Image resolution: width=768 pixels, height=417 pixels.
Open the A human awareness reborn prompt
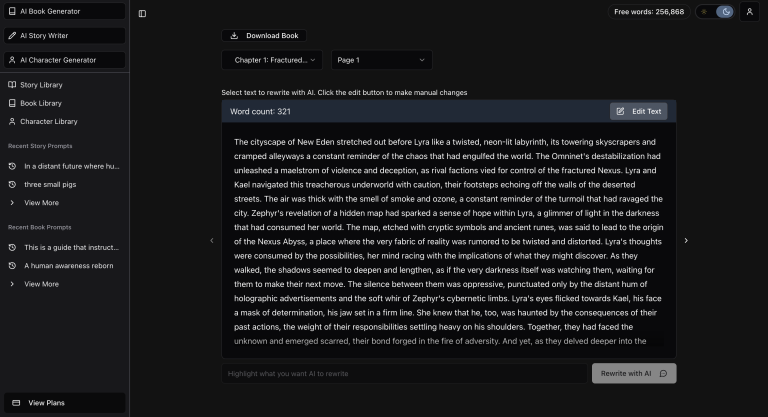coord(70,266)
